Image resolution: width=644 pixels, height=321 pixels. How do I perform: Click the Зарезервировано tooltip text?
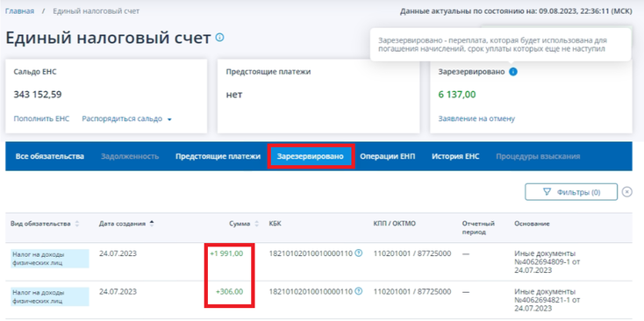tap(492, 45)
